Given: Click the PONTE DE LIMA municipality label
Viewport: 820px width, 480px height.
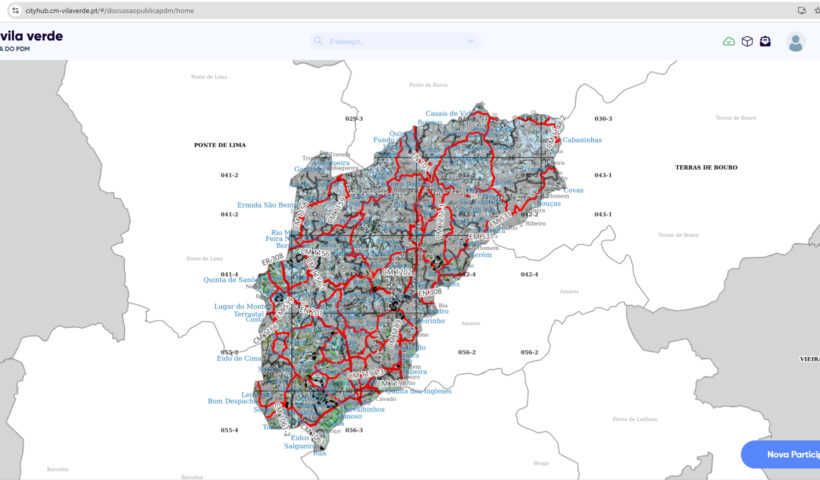Looking at the screenshot, I should (220, 145).
